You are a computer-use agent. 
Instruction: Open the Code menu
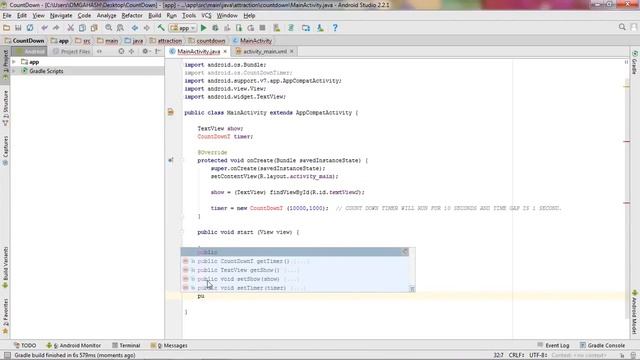coord(84,16)
